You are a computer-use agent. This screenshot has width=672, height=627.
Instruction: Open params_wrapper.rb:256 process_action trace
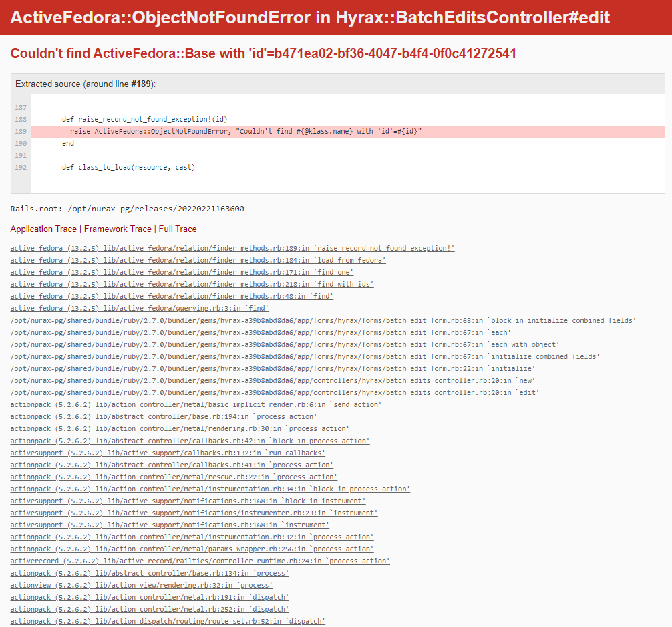tap(192, 549)
